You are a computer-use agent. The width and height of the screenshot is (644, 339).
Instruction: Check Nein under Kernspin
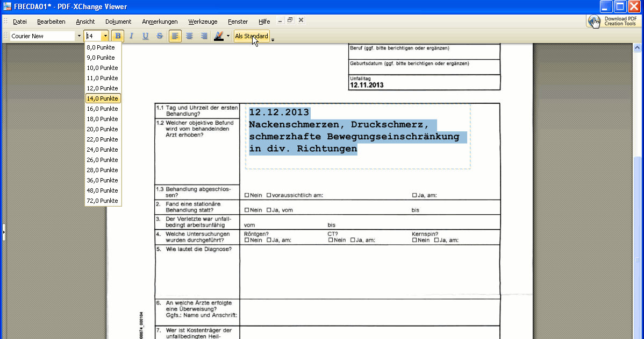(414, 240)
